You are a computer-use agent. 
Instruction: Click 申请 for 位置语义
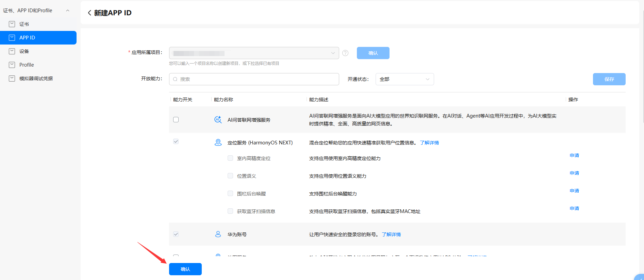click(x=574, y=173)
